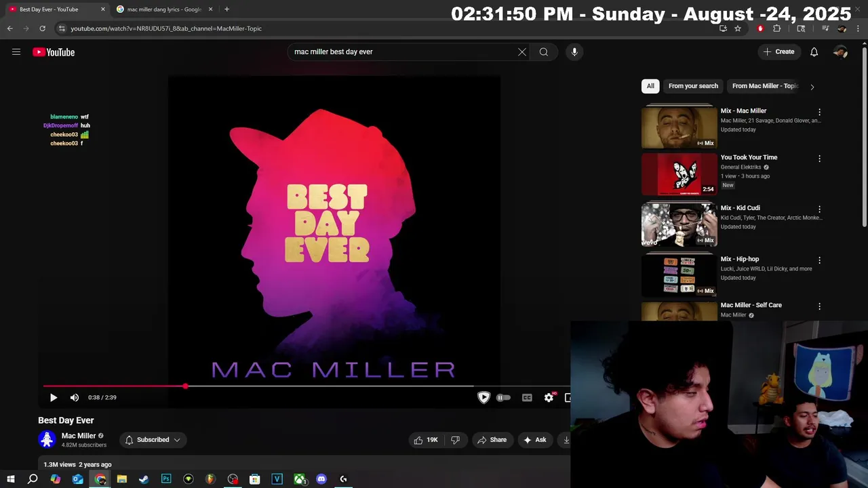This screenshot has height=488, width=868.
Task: Open the browser extensions puzzle icon
Action: point(777,28)
